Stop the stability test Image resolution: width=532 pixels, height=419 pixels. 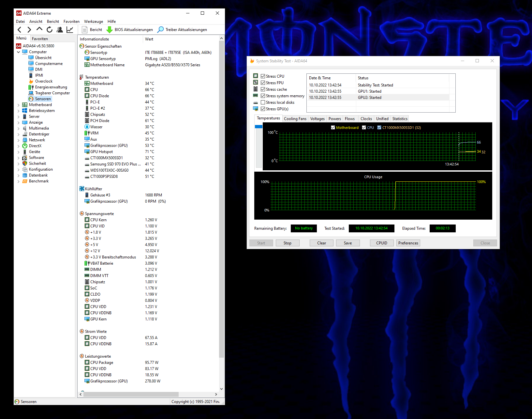click(x=288, y=243)
